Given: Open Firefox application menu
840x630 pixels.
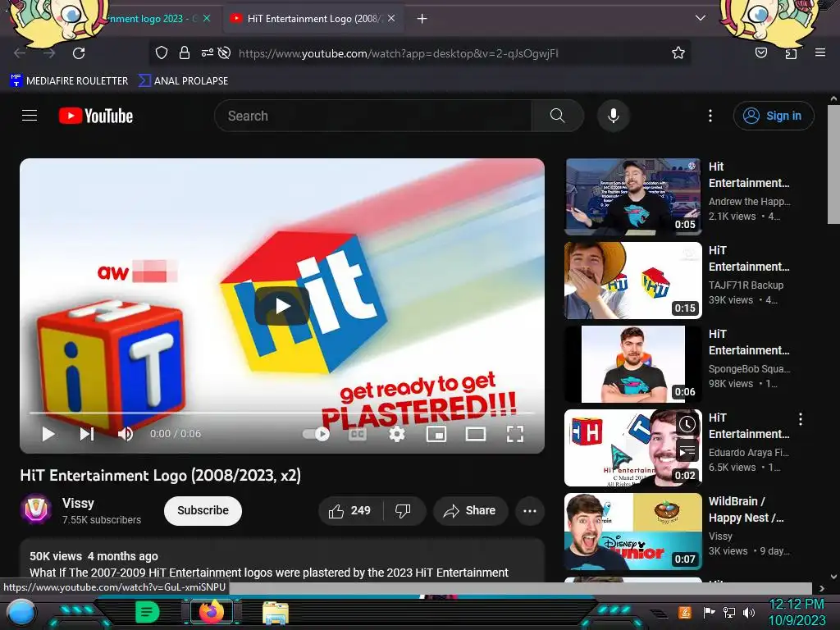Looking at the screenshot, I should tap(820, 52).
